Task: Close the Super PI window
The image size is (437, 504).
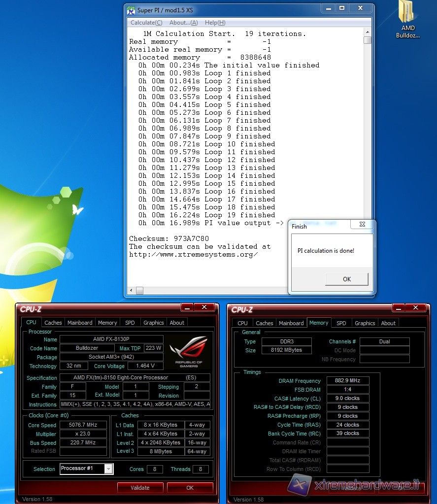Action: (x=361, y=8)
